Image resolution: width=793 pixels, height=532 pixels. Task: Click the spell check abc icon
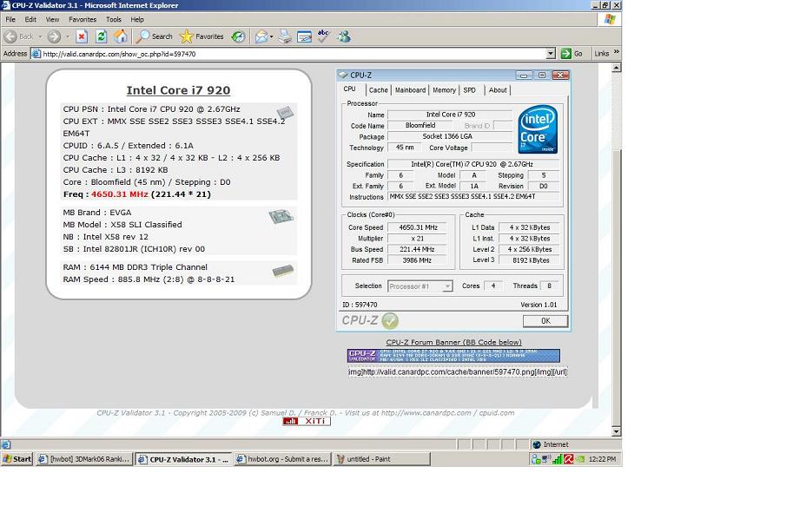coord(324,36)
